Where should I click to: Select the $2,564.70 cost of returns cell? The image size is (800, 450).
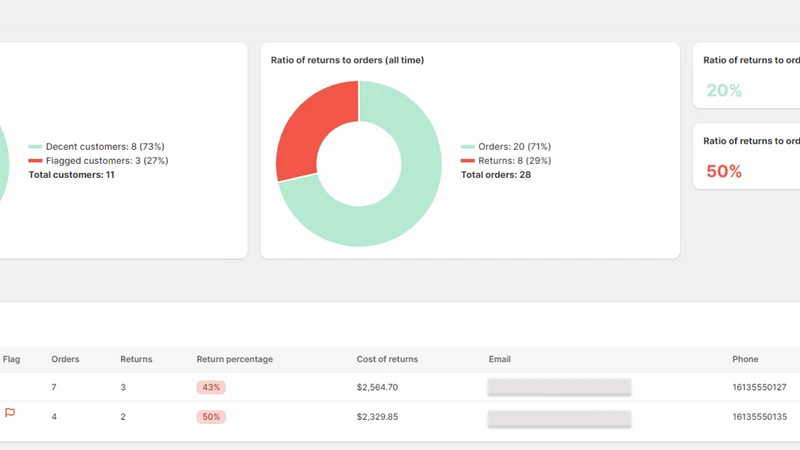pos(377,387)
